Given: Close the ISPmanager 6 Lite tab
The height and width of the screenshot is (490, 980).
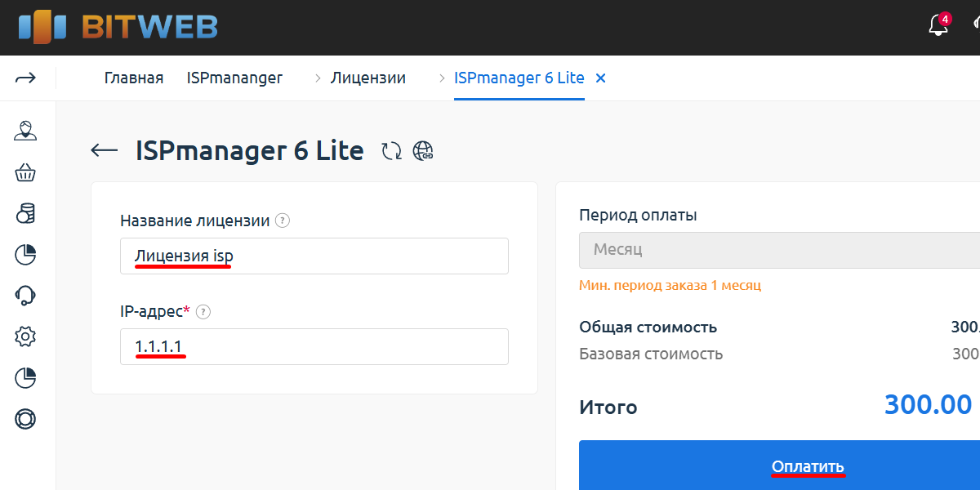Looking at the screenshot, I should click(601, 78).
